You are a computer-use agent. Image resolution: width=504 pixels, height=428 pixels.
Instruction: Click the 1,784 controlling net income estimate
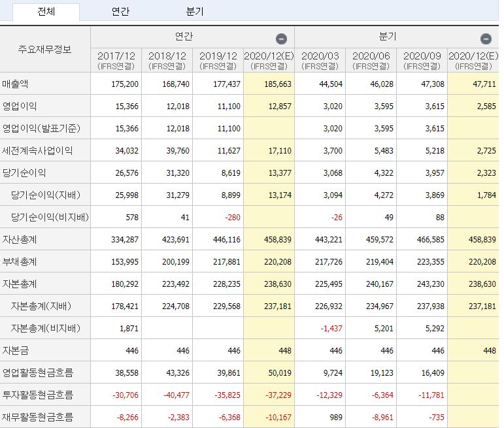[x=486, y=195]
